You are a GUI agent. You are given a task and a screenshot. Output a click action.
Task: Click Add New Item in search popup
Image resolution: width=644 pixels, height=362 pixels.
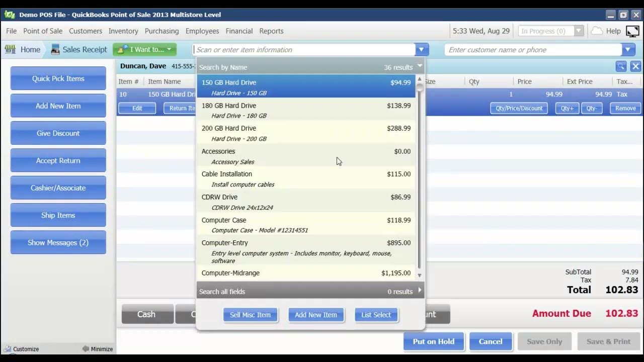pos(316,315)
